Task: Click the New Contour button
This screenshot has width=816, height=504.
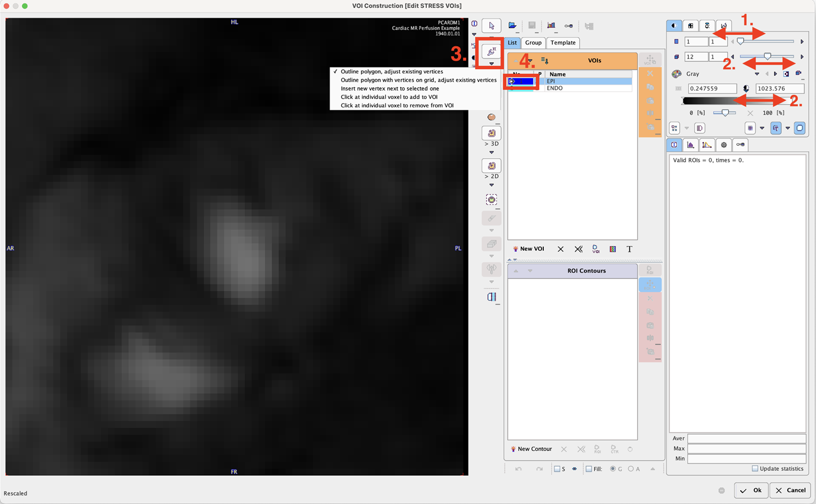Action: 531,449
